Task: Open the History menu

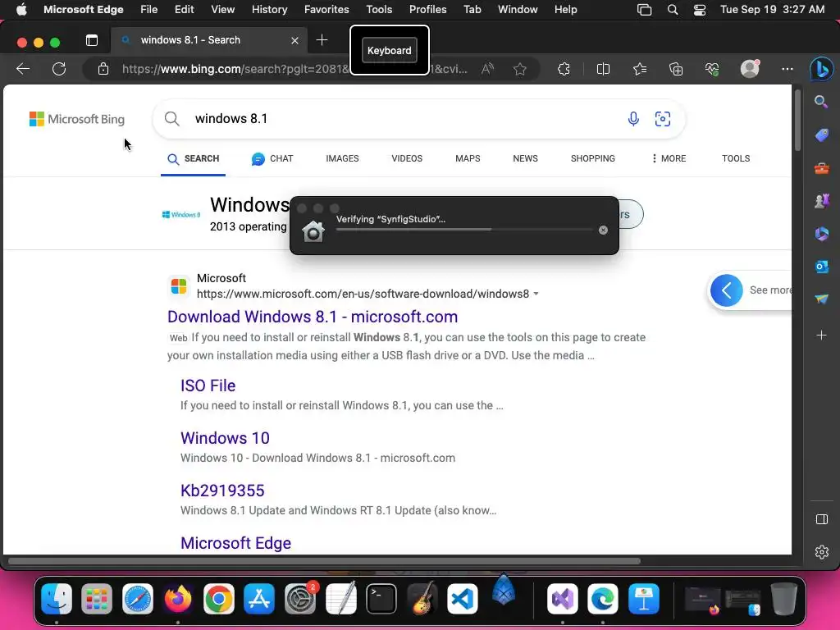Action: [269, 10]
